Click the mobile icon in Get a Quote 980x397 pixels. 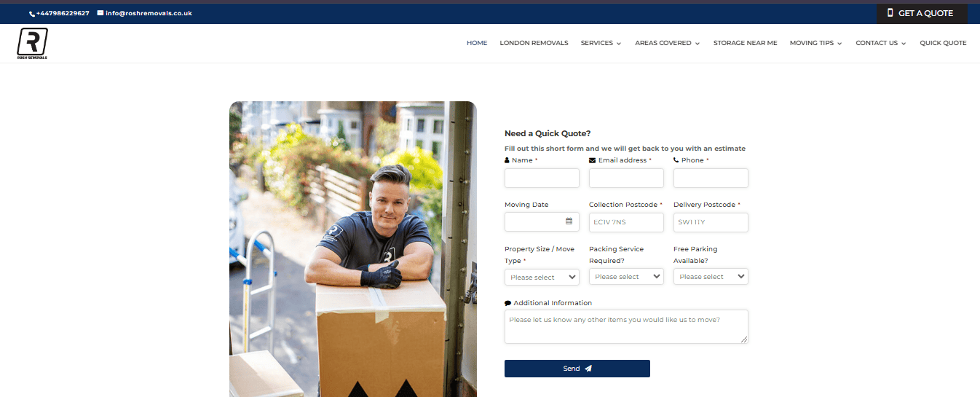tap(890, 13)
